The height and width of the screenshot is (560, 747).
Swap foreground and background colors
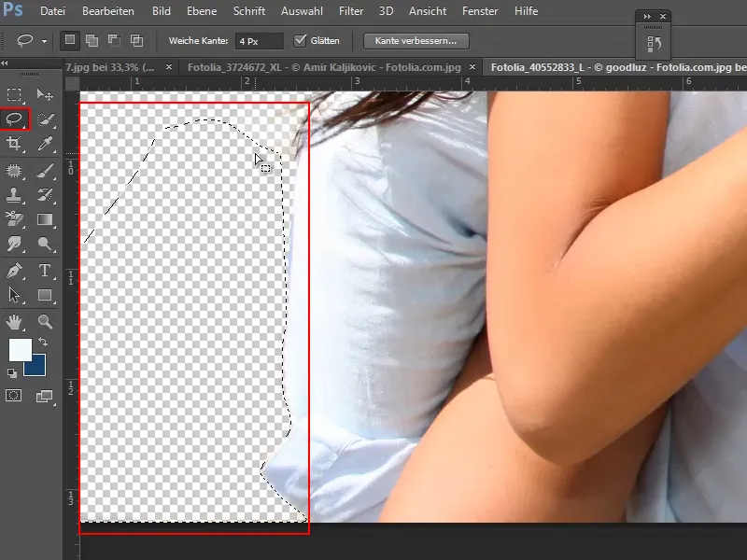click(43, 342)
